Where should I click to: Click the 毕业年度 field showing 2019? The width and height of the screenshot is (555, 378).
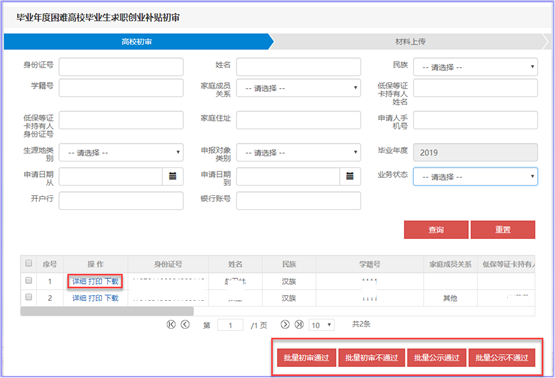475,153
